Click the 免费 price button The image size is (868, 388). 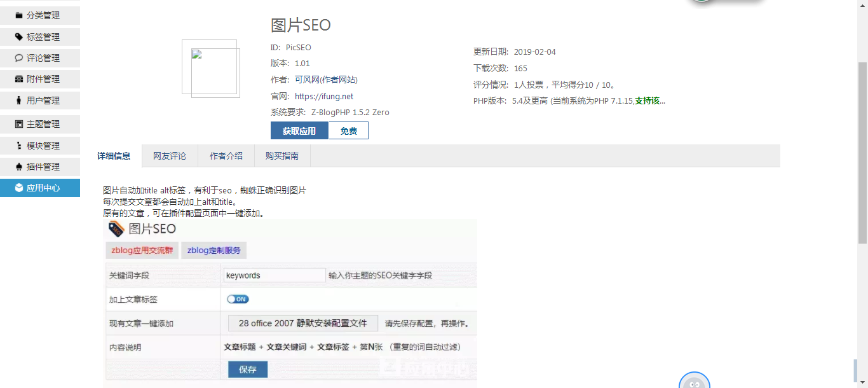coord(348,131)
